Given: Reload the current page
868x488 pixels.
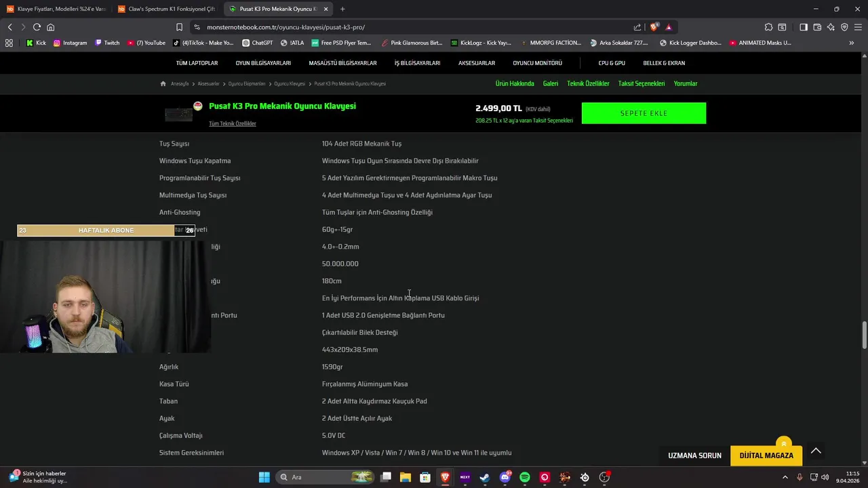Looking at the screenshot, I should coord(37,27).
